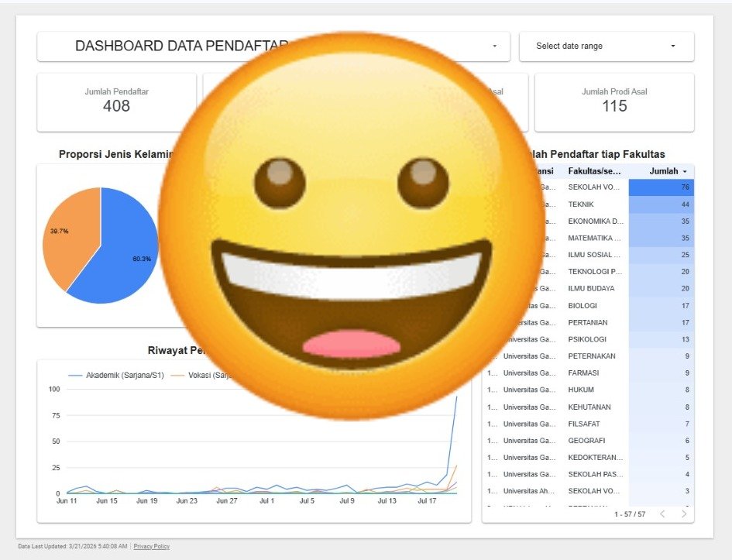This screenshot has height=560, width=732.
Task: Go to next table page arrow
Action: pyautogui.click(x=684, y=514)
